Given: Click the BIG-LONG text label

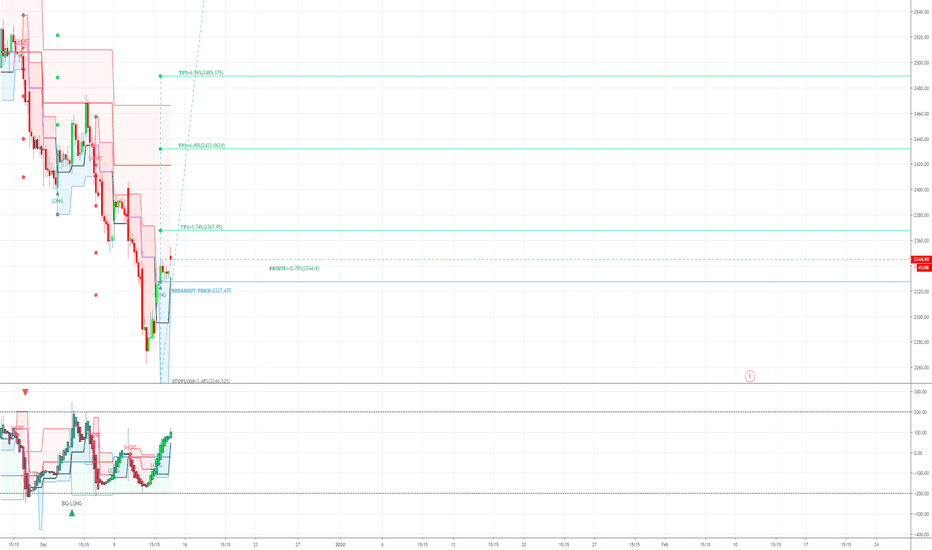Looking at the screenshot, I should click(72, 503).
